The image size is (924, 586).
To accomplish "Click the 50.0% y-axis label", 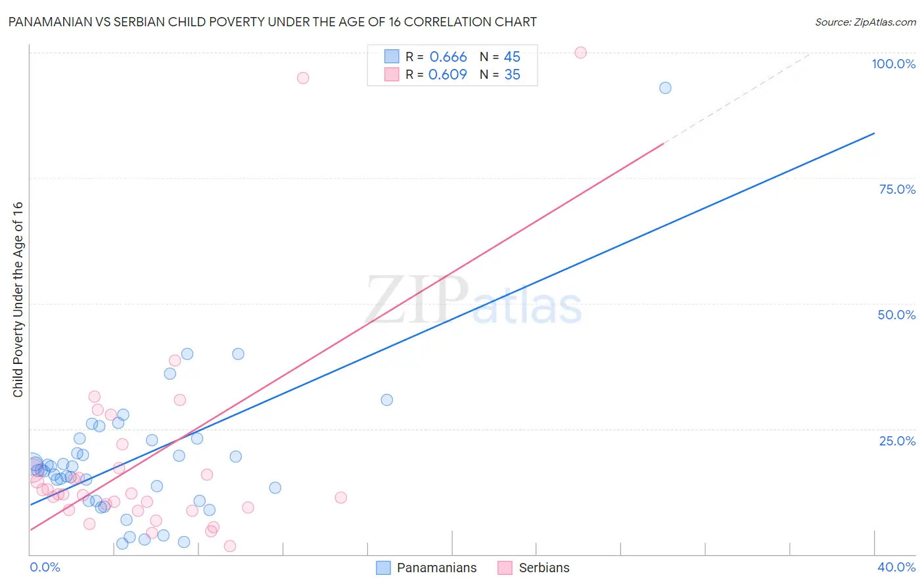I will point(896,315).
